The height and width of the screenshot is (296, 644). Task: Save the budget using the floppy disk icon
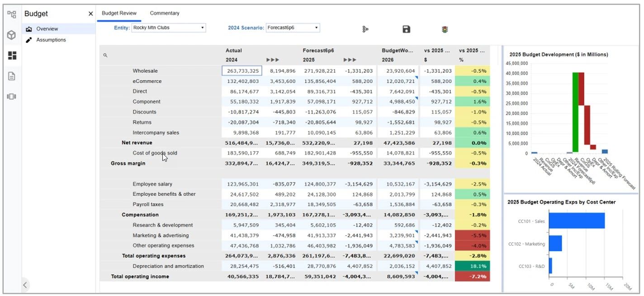point(406,28)
